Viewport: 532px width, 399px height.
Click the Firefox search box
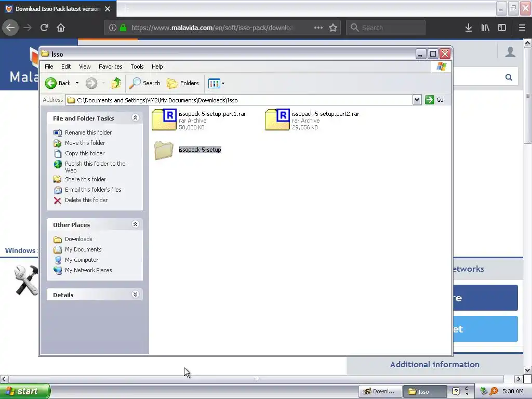386,28
